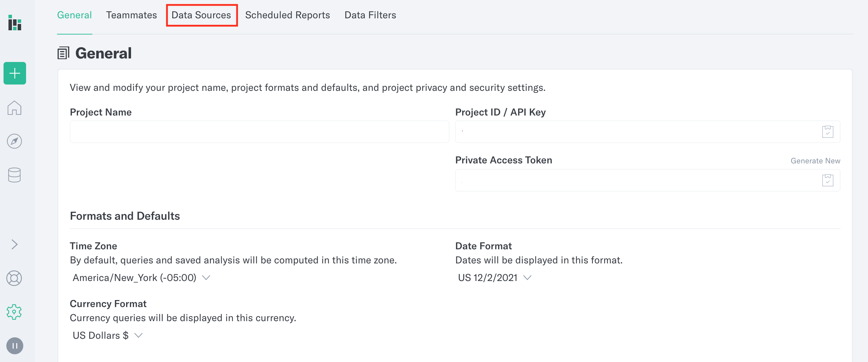Click the Generate New token link
The width and height of the screenshot is (868, 362).
tap(815, 161)
